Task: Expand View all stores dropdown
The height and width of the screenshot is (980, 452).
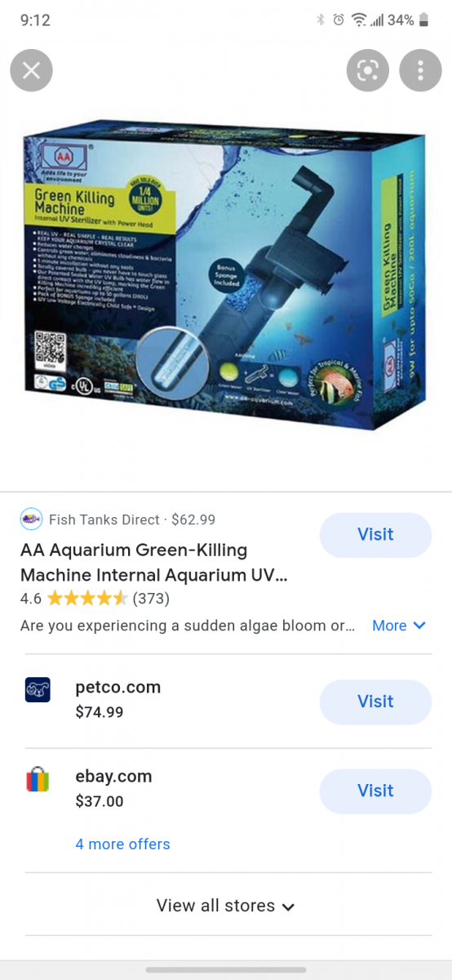Action: pos(225,906)
